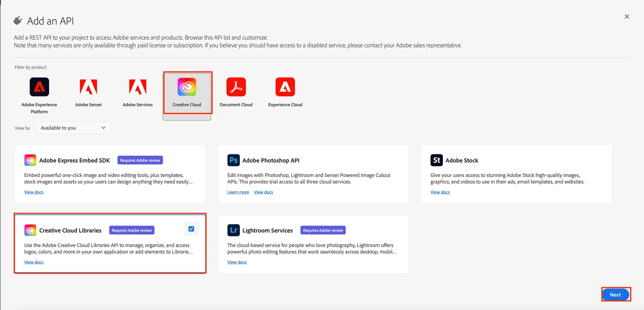Viewport: 644px width, 310px height.
Task: Click the Add an API heading
Action: 50,21
